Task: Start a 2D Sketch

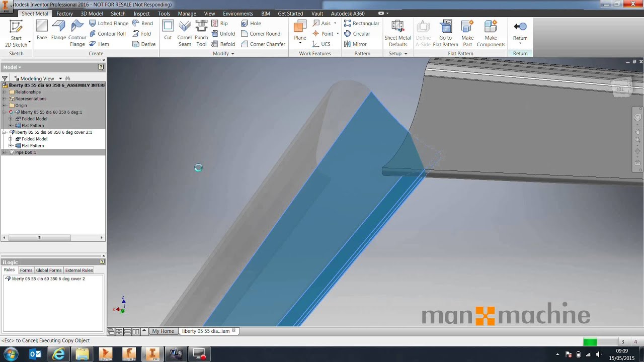Action: [16, 34]
